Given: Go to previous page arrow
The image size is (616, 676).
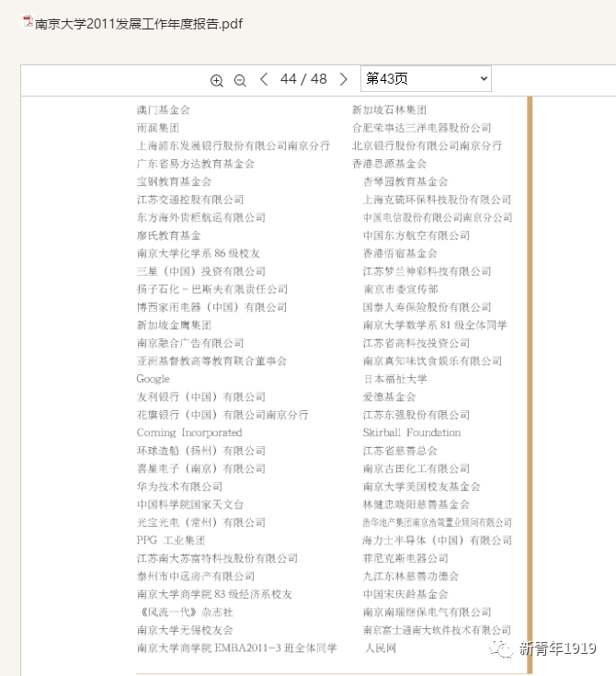Looking at the screenshot, I should tap(264, 79).
